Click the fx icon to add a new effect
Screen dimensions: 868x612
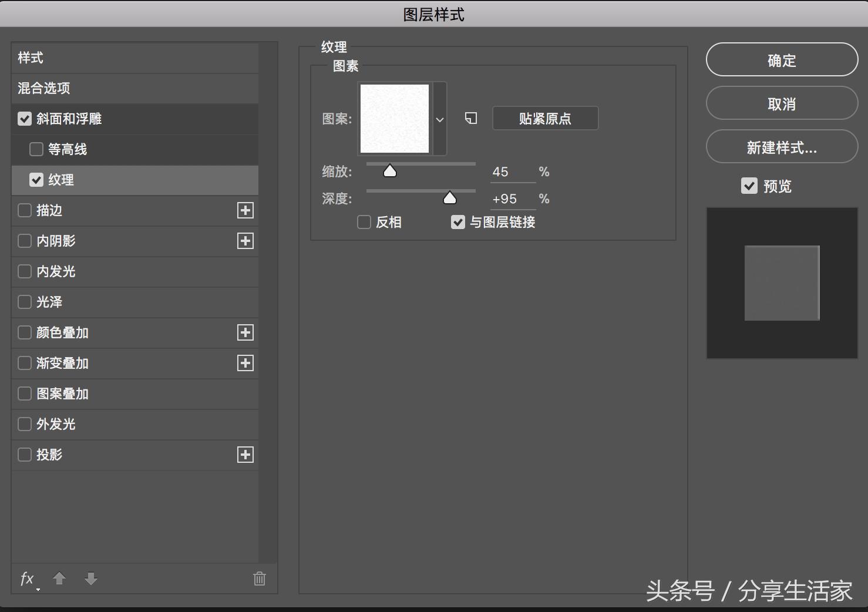tap(26, 579)
